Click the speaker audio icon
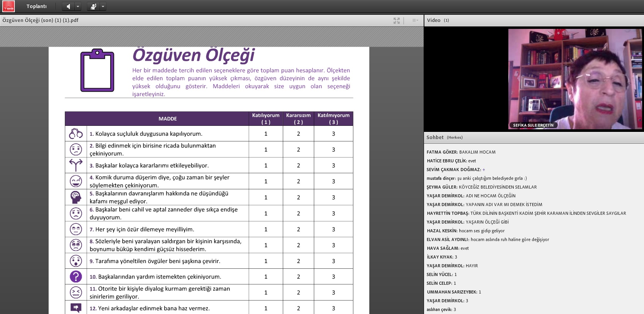Screen dimensions: 644x314 point(68,6)
